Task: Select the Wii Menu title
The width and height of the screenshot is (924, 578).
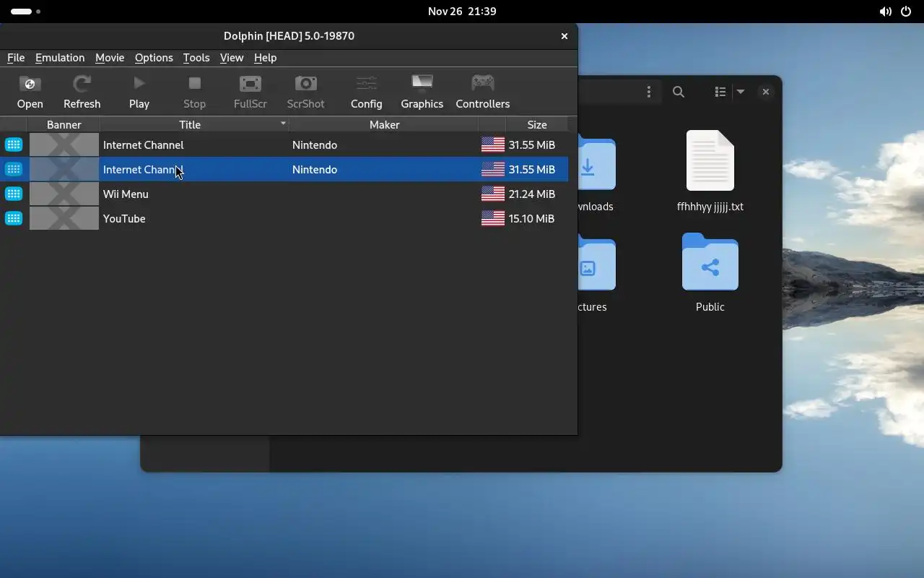Action: [126, 194]
